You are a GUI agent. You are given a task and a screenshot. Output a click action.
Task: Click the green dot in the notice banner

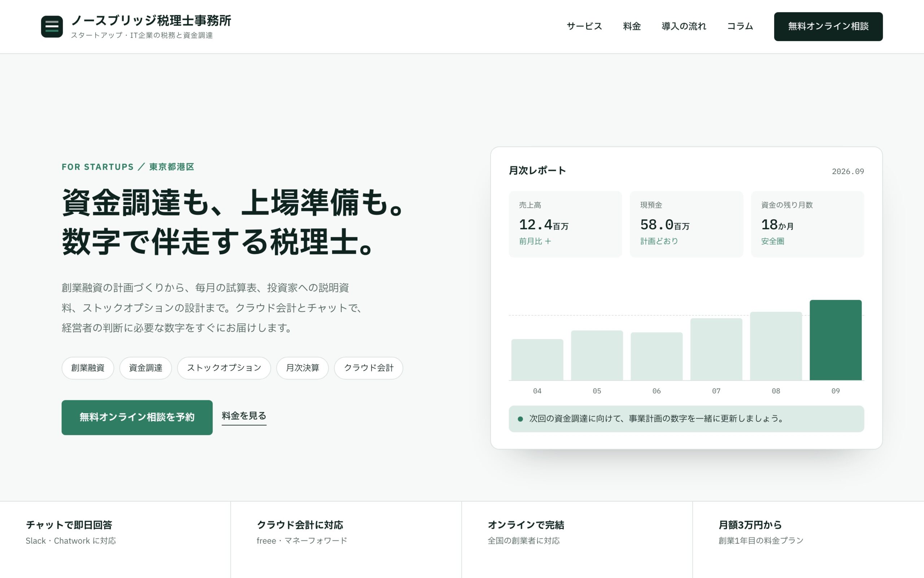(520, 419)
